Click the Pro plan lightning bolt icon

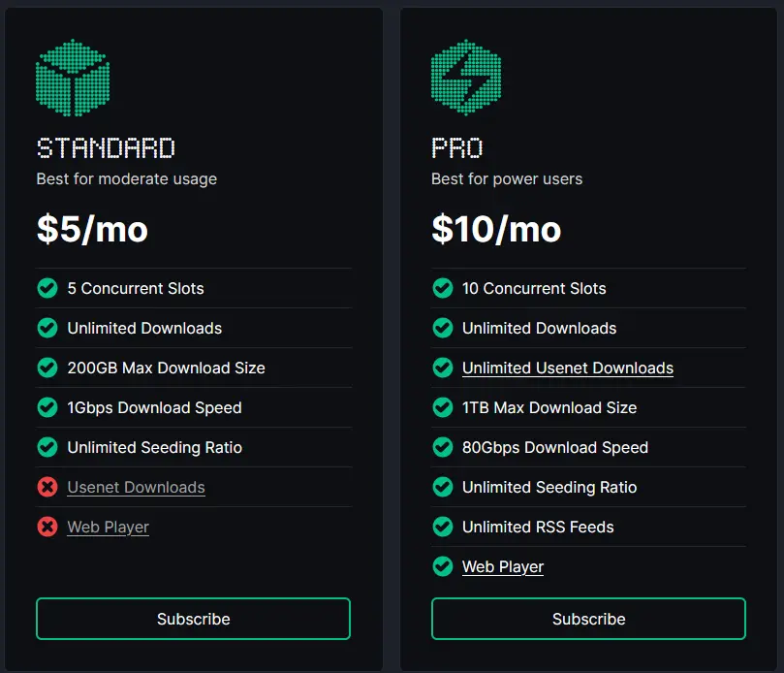466,78
